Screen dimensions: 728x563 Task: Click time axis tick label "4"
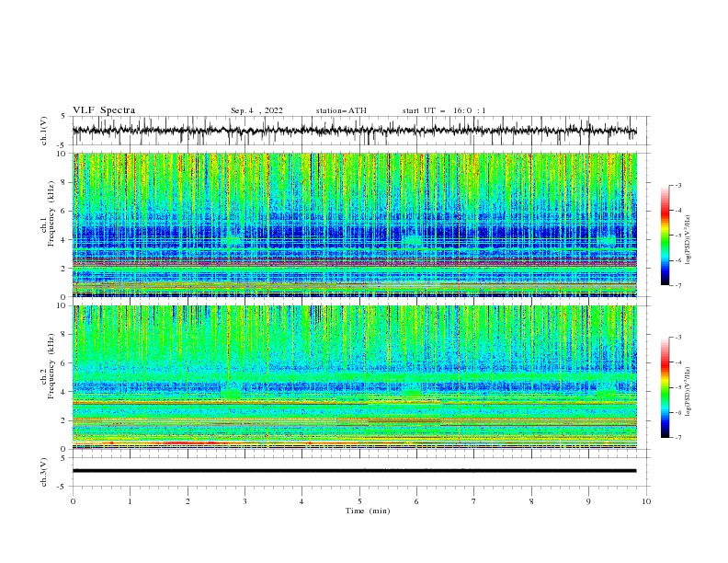301,501
